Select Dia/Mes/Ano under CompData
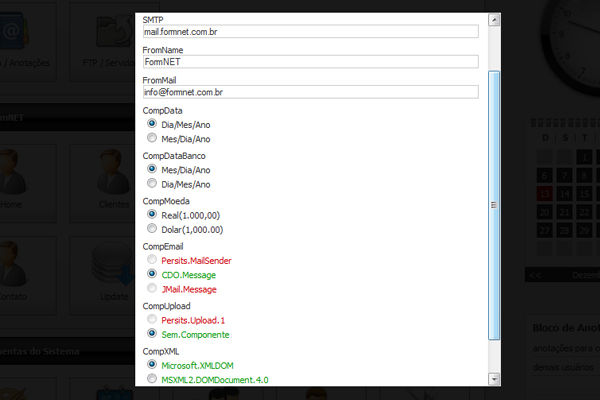The width and height of the screenshot is (600, 400). click(x=152, y=123)
